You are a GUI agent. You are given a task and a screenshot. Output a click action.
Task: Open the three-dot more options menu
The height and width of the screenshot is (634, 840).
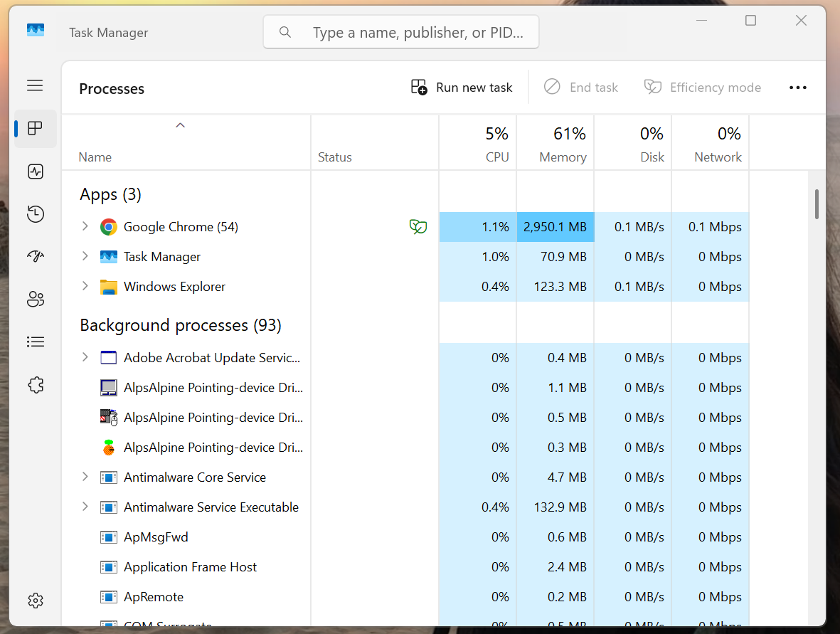(797, 88)
